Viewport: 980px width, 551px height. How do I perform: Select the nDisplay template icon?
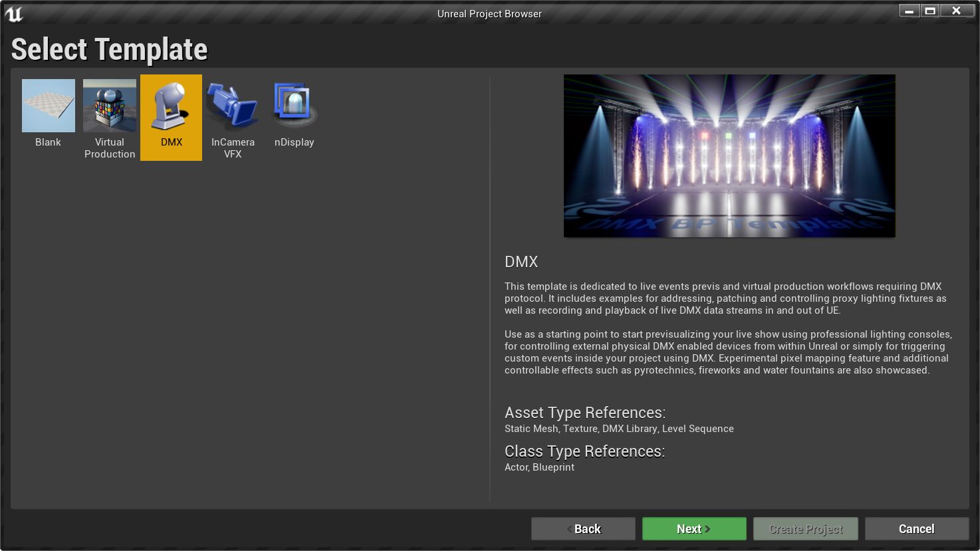coord(294,106)
